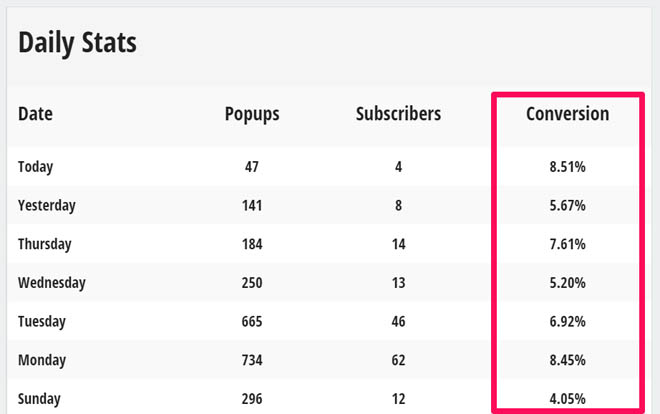Click Today's 8.51% conversion value
Image resolution: width=660 pixels, height=414 pixels.
tap(567, 167)
